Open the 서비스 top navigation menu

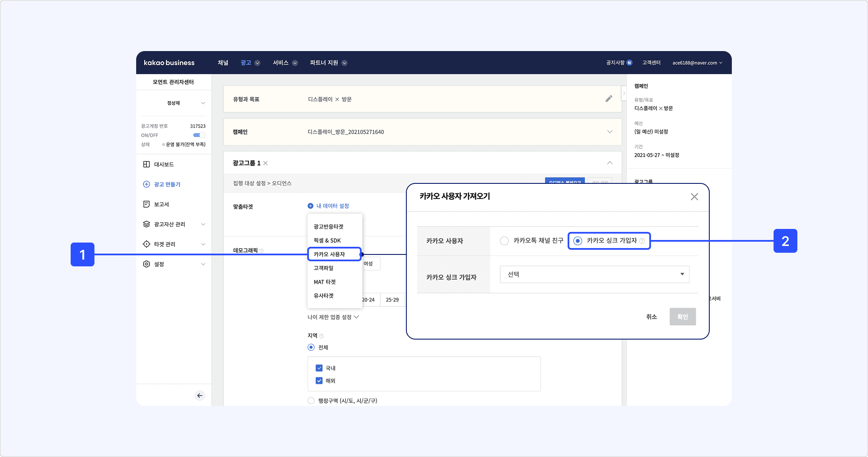(x=285, y=63)
